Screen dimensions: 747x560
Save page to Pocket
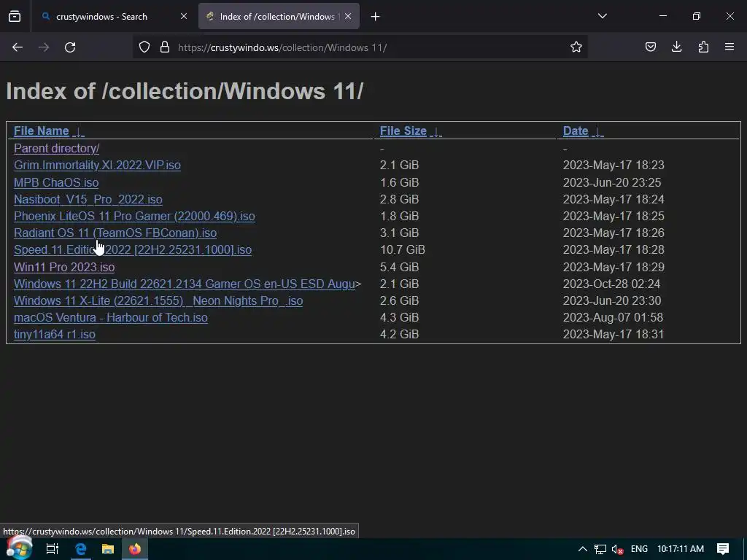(x=650, y=47)
